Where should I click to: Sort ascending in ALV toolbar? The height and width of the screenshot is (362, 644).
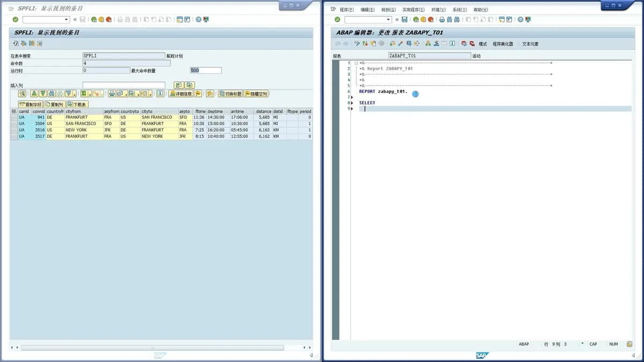pos(33,93)
